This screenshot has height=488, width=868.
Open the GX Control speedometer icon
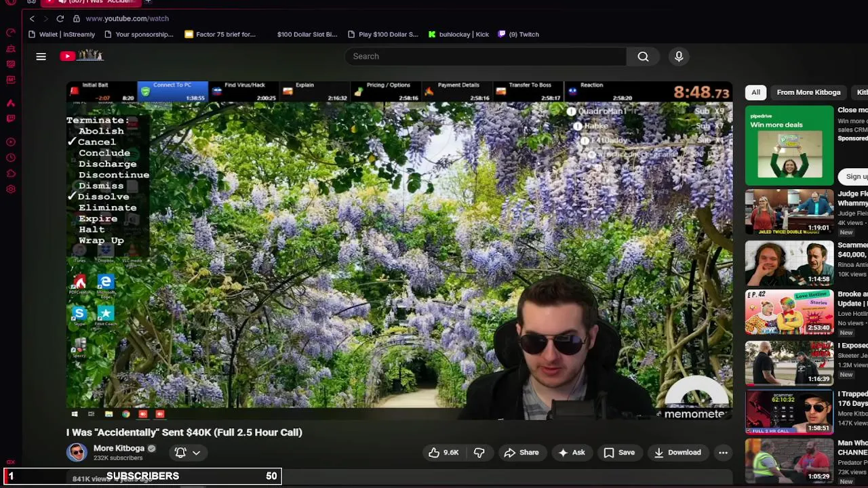tap(11, 33)
